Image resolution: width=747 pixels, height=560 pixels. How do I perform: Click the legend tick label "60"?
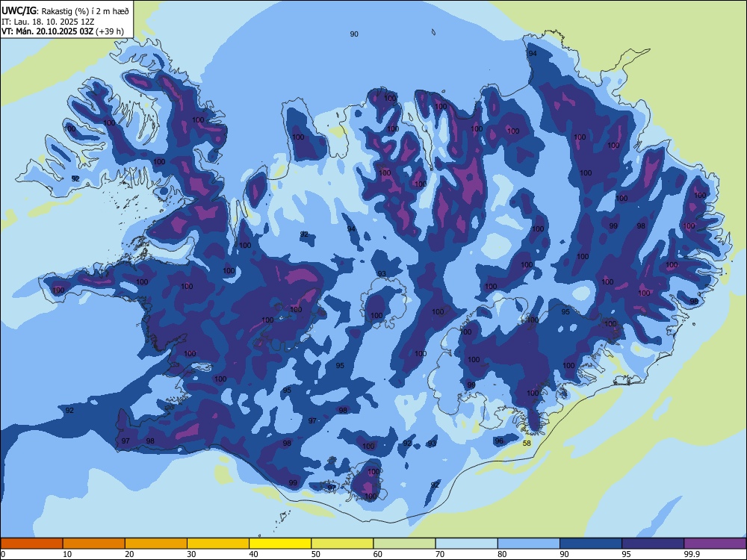[378, 554]
